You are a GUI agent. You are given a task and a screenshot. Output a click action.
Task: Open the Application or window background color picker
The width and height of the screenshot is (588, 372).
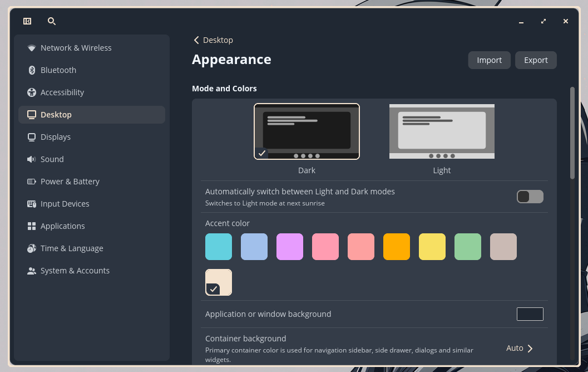530,314
